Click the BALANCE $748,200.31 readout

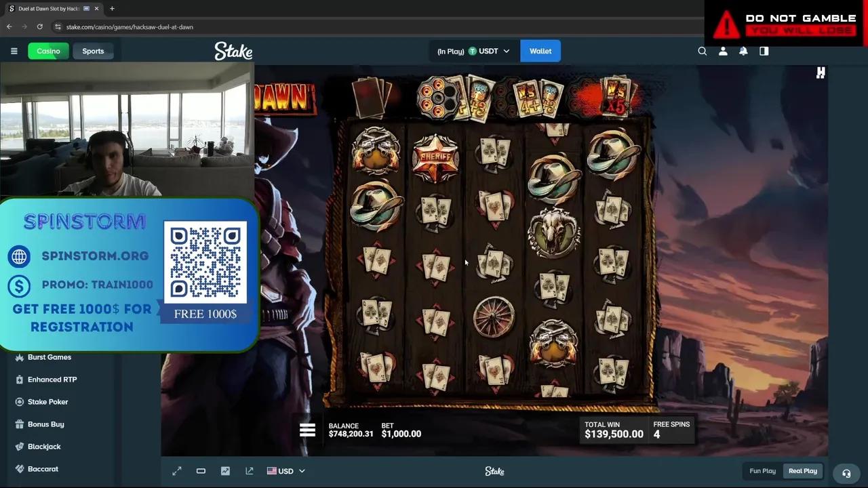tap(351, 430)
